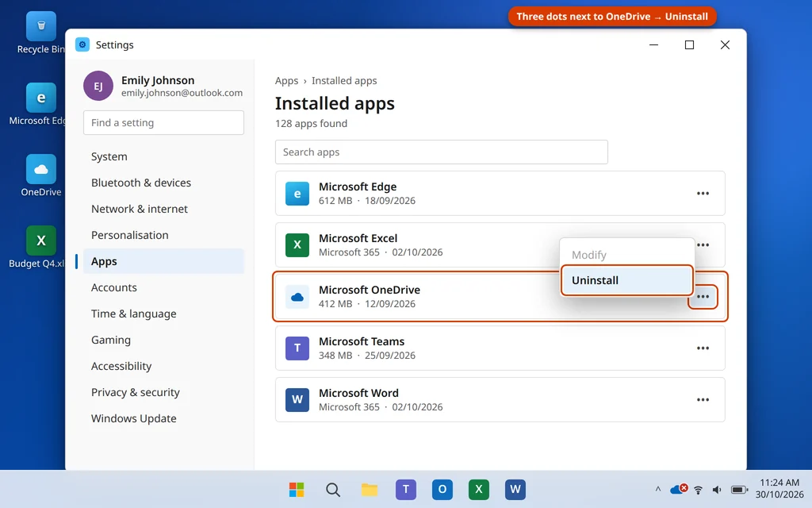
Task: Open the Gaming settings category
Action: point(163,340)
